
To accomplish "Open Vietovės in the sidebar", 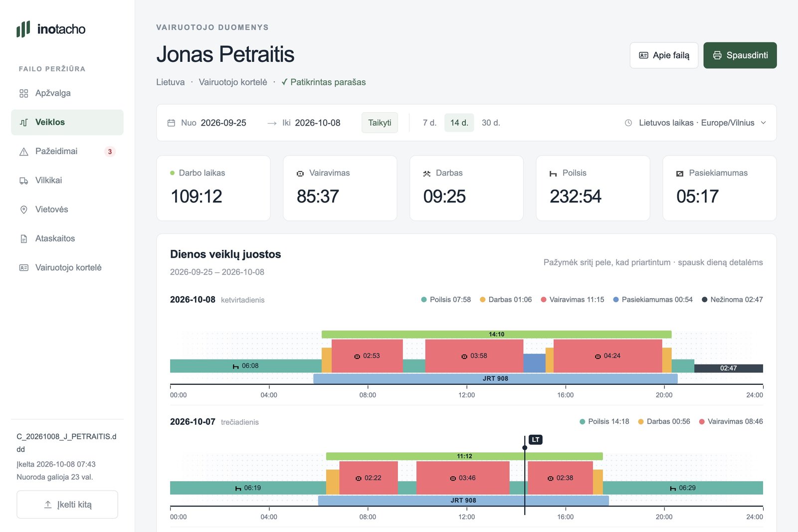I will (x=67, y=209).
